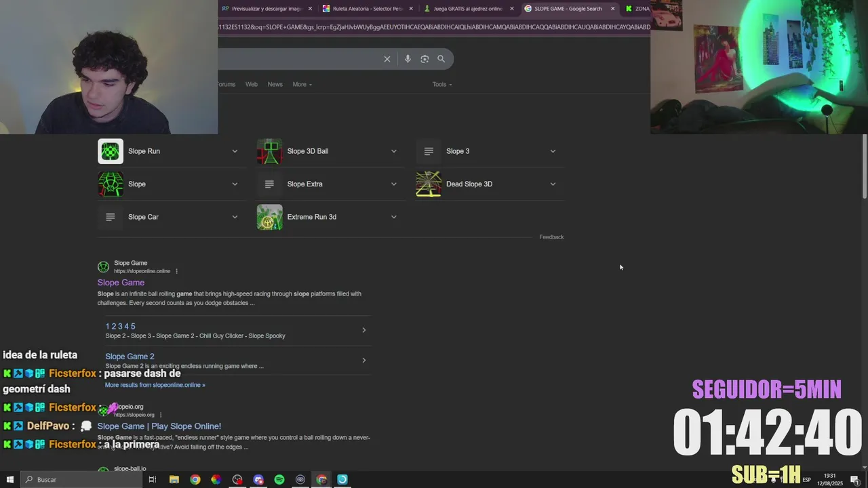868x488 pixels.
Task: Open Google Lens image search icon
Action: 425,59
